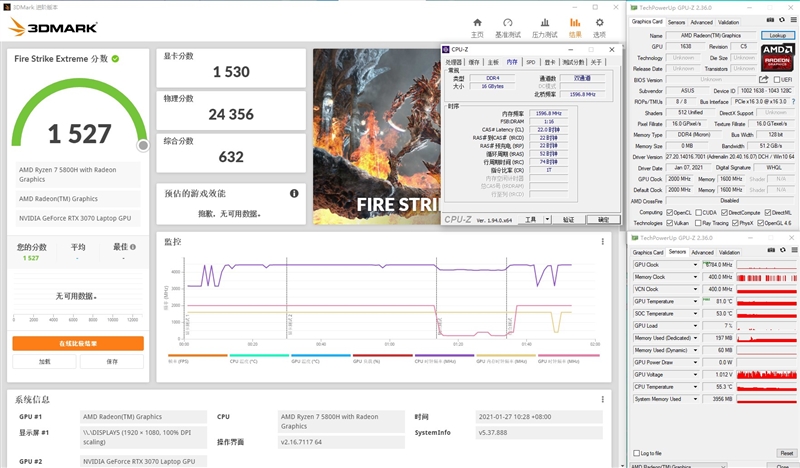Image resolution: width=800 pixels, height=468 pixels.
Task: Open the SOC Temperature sensor dropdown
Action: (x=695, y=314)
